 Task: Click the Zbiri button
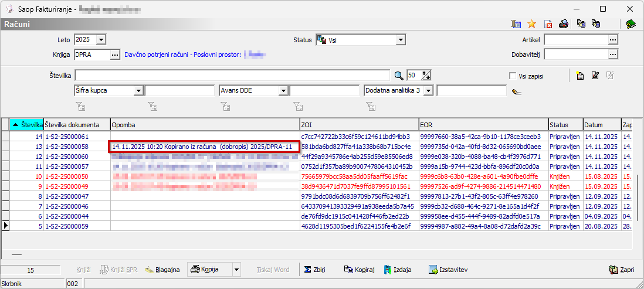click(314, 270)
